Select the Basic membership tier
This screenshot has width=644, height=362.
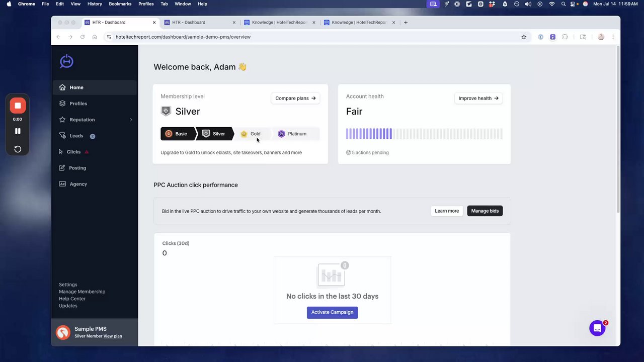(x=177, y=134)
